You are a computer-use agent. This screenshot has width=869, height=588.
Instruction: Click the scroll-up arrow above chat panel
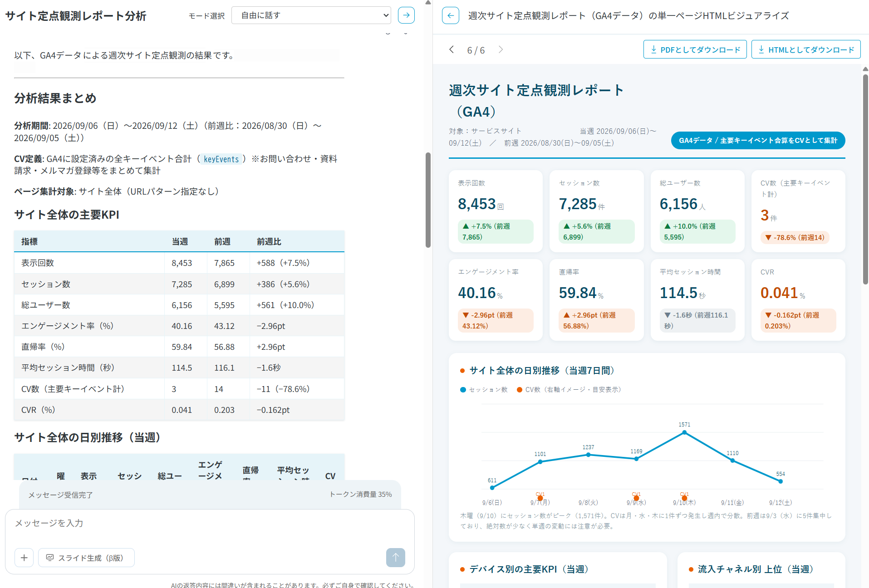coord(428,3)
